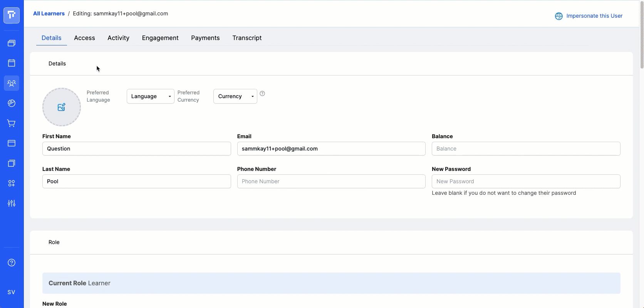
Task: Click the help question mark icon in the sidebar
Action: pos(12,263)
